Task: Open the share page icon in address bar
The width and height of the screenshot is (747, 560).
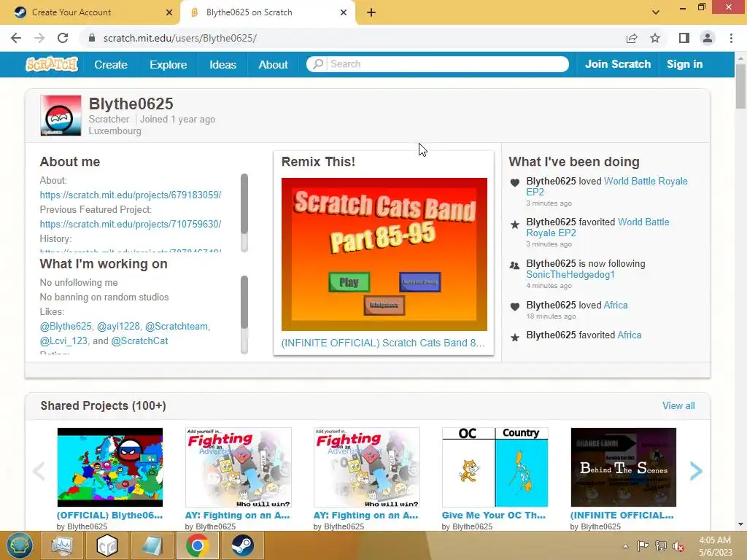Action: point(632,38)
